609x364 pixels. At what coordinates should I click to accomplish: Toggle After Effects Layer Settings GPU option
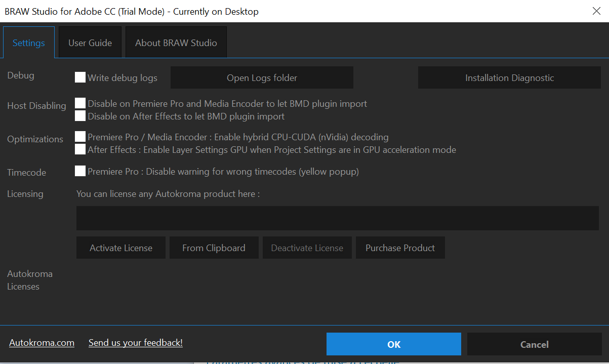tap(80, 149)
